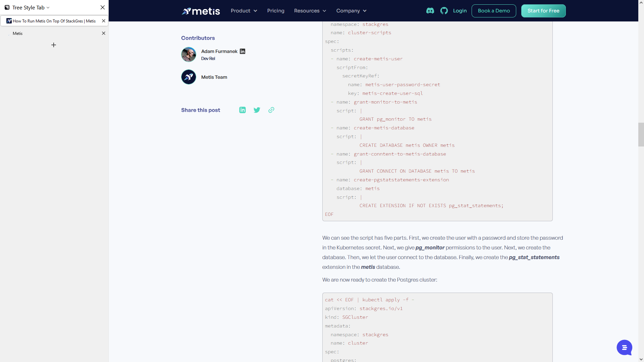The image size is (644, 362).
Task: Switch to the Metis tab
Action: tap(54, 33)
